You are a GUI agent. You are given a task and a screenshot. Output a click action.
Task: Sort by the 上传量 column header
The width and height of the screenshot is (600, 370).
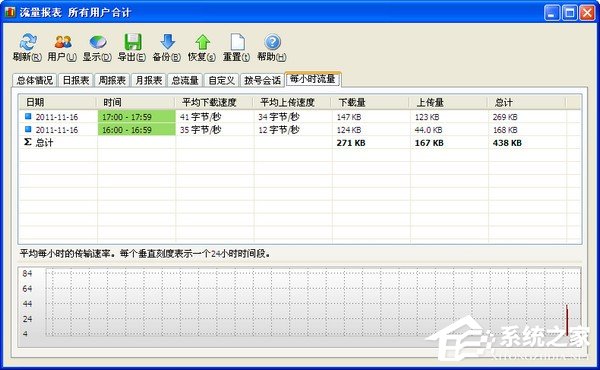coord(448,102)
